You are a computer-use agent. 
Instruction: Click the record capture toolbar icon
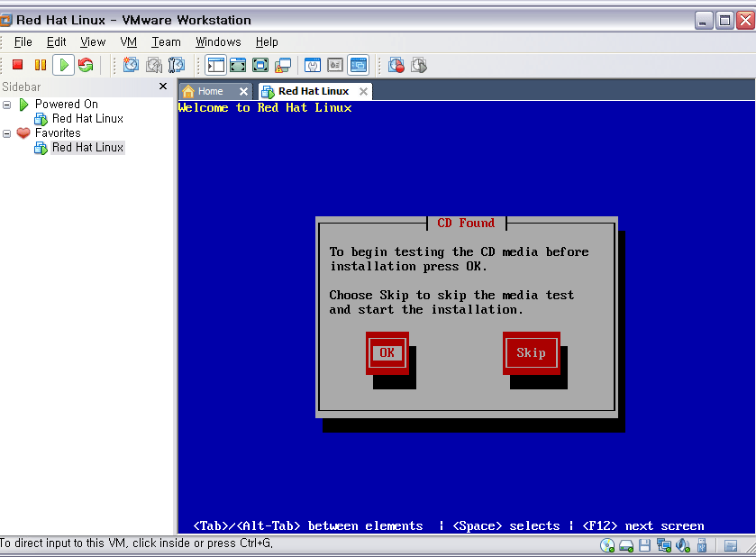click(x=396, y=65)
